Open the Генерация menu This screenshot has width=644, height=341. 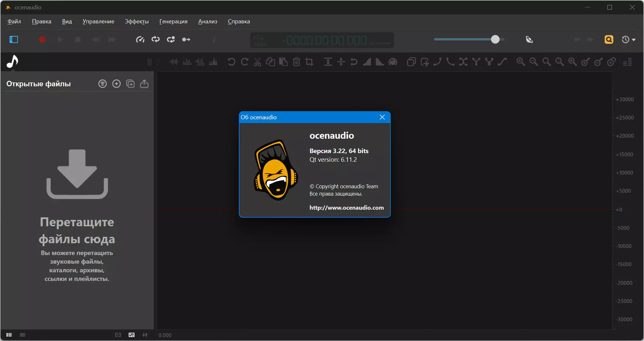click(173, 21)
